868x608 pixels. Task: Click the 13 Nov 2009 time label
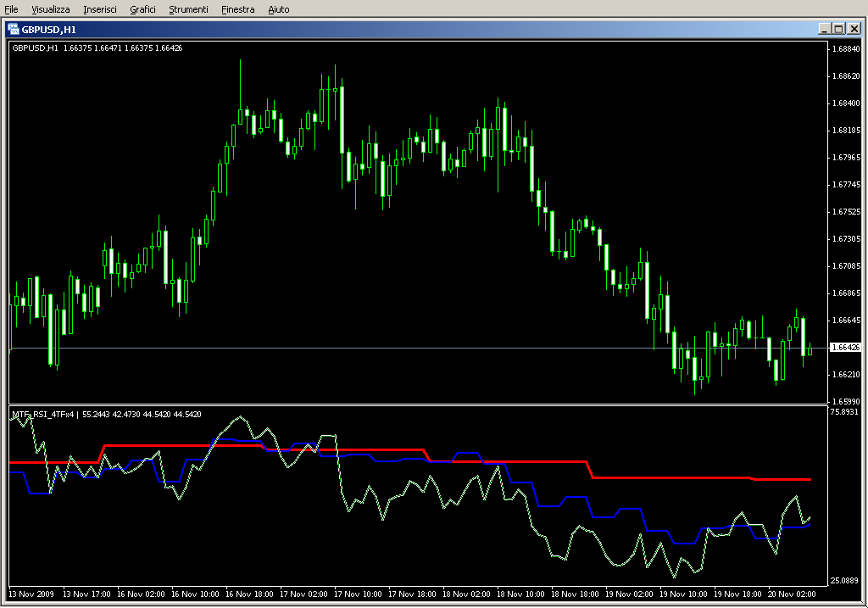(x=31, y=594)
